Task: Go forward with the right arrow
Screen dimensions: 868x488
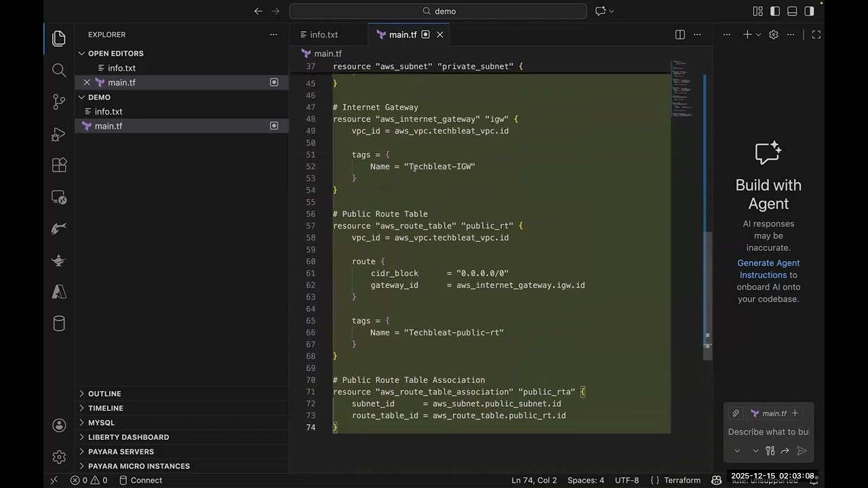Action: (275, 11)
